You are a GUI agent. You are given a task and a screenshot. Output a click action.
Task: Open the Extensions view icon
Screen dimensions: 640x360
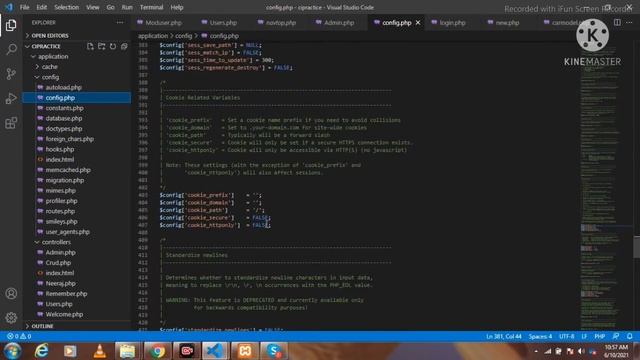coord(11,123)
